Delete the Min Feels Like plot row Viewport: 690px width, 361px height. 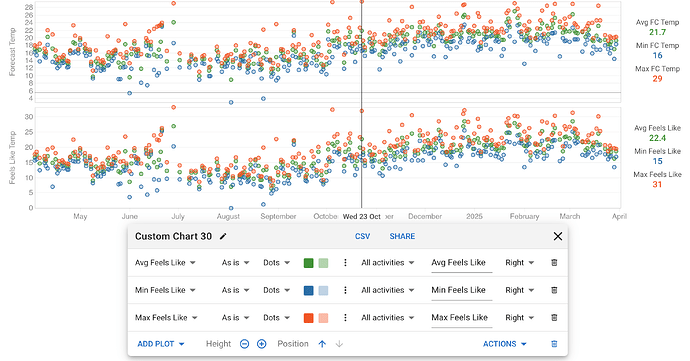tap(554, 290)
